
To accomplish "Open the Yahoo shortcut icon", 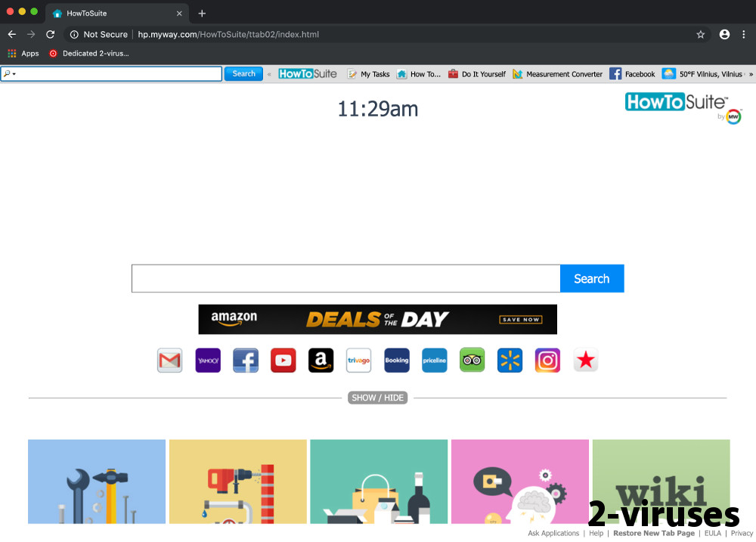I will click(x=207, y=361).
